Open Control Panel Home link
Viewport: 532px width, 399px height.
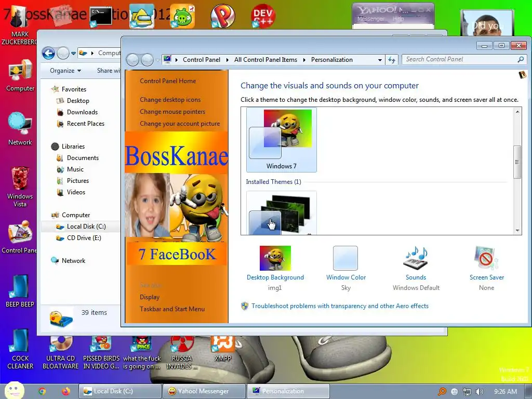(168, 81)
